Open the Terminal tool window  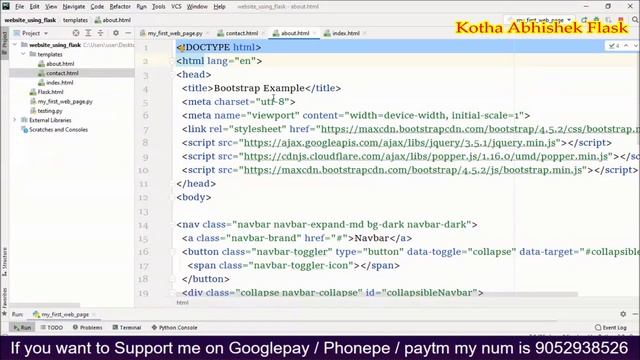(127, 327)
